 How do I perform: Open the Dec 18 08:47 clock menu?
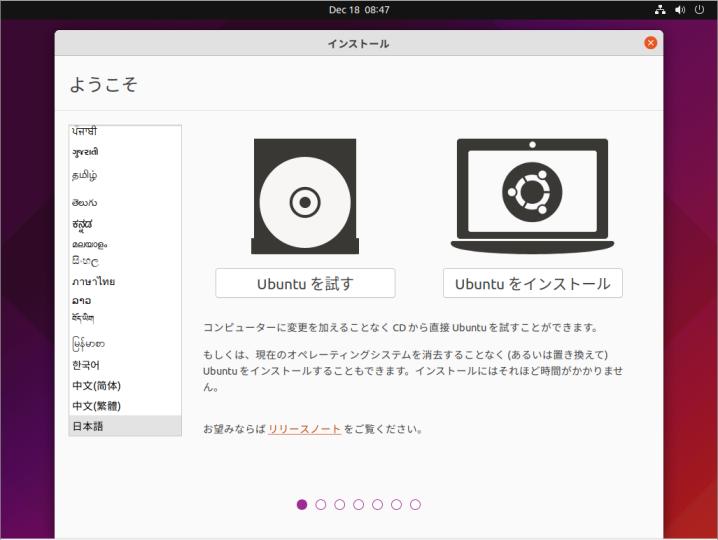tap(359, 10)
